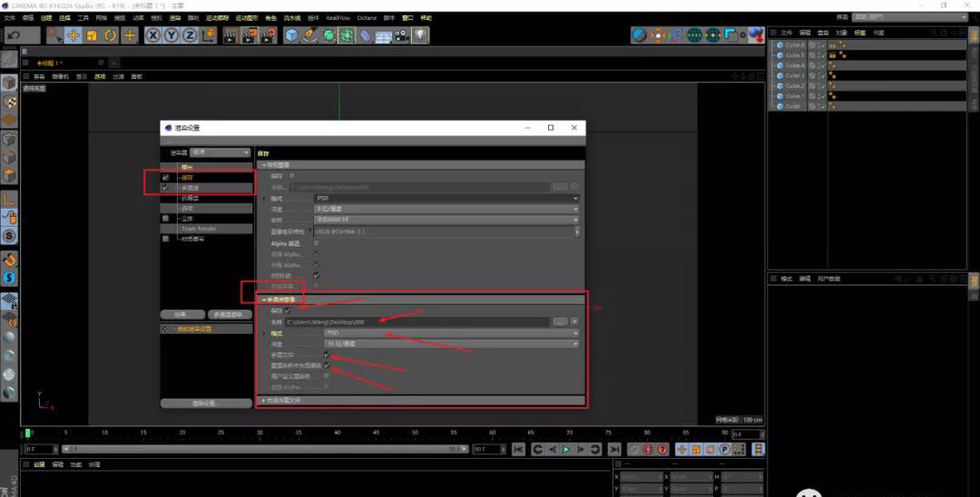Open the 8-bit depth dropdown

446,210
